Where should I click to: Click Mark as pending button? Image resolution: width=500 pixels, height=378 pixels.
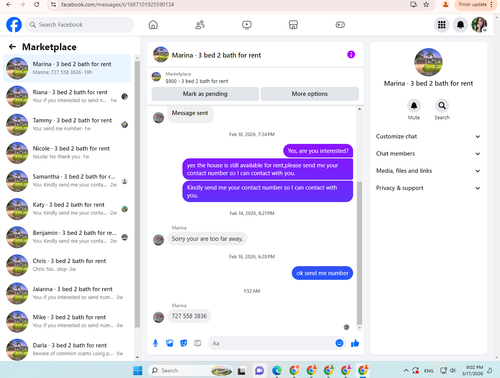tap(205, 94)
